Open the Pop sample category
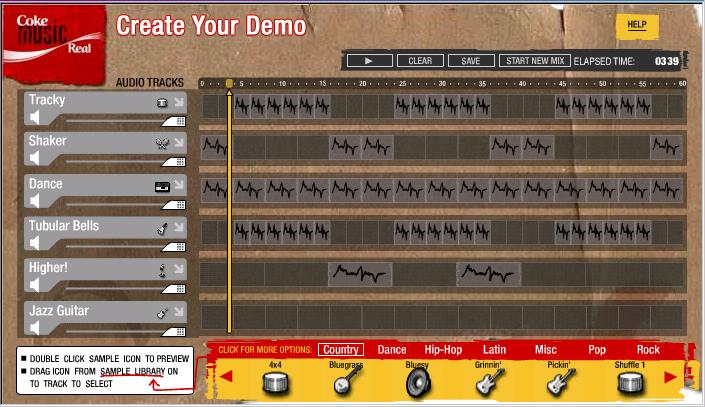The height and width of the screenshot is (407, 705). pyautogui.click(x=597, y=349)
